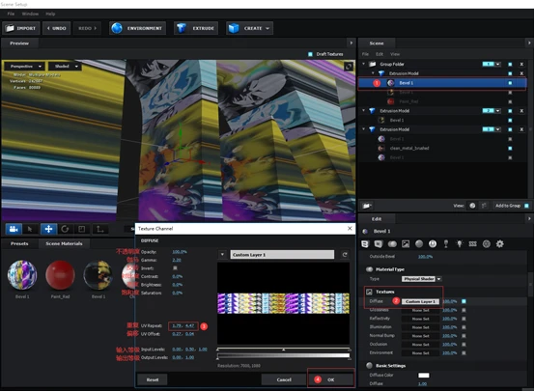Click the unlit bulb icon in Edit toolbar
The image size is (535, 392).
(x=446, y=243)
